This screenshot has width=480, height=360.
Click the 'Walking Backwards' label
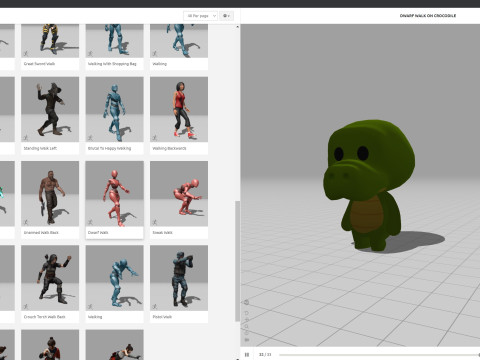tap(169, 148)
